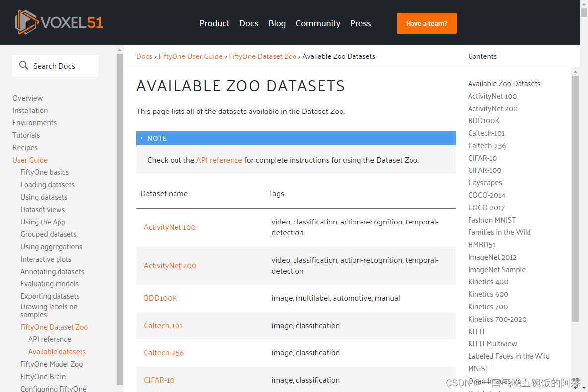Screen dimensions: 588x392
Task: Select Installation in the sidebar
Action: (30, 110)
